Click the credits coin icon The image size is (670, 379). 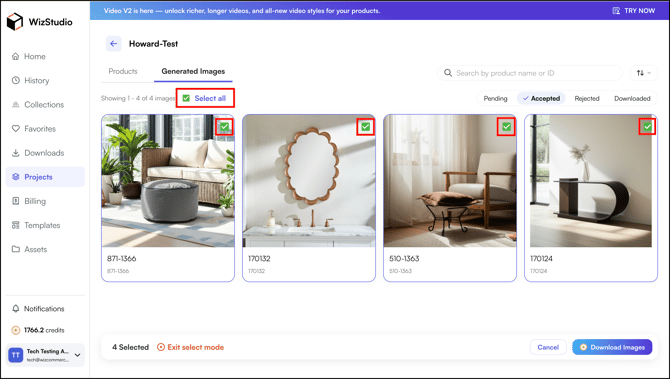[16, 330]
